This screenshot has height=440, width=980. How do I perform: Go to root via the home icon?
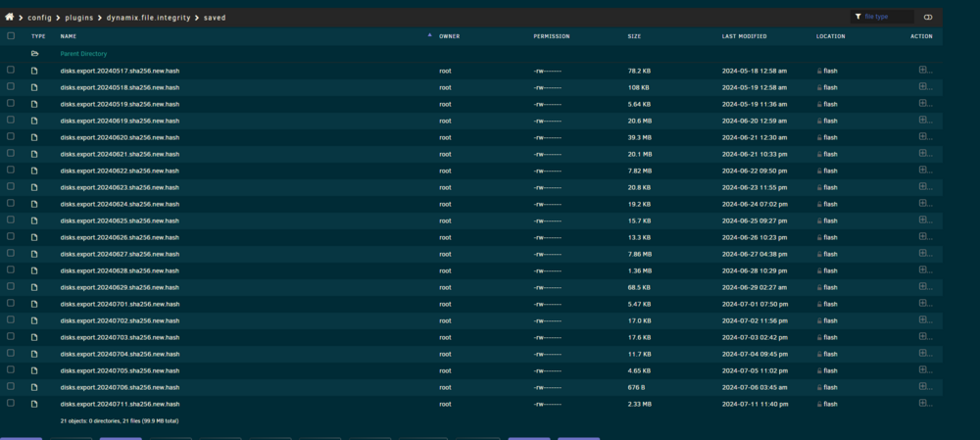[10, 18]
